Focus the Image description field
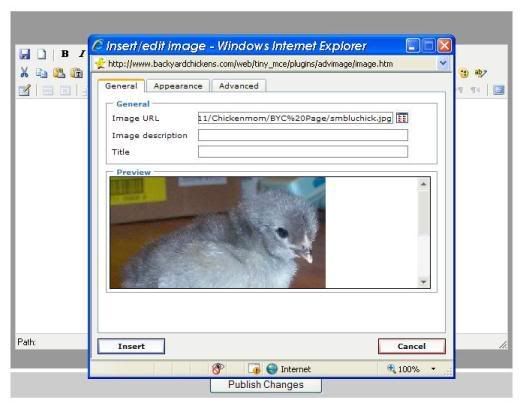Image resolution: width=520 pixels, height=406 pixels. point(303,135)
